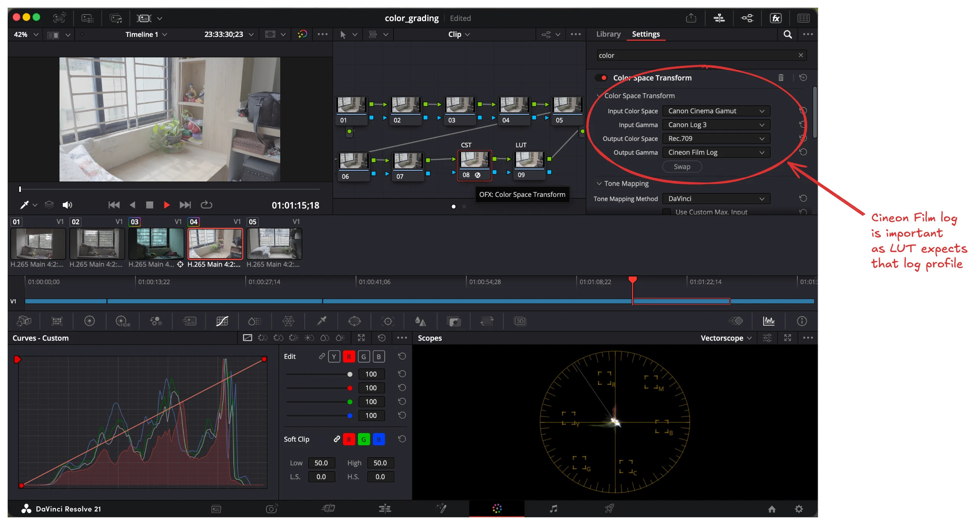Image resolution: width=980 pixels, height=525 pixels.
Task: Open the Blur and Sharpen palette
Action: 421,321
